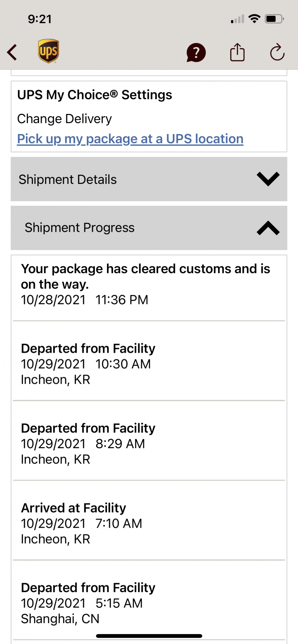298x644 pixels.
Task: Tap the back arrow icon
Action: tap(12, 52)
